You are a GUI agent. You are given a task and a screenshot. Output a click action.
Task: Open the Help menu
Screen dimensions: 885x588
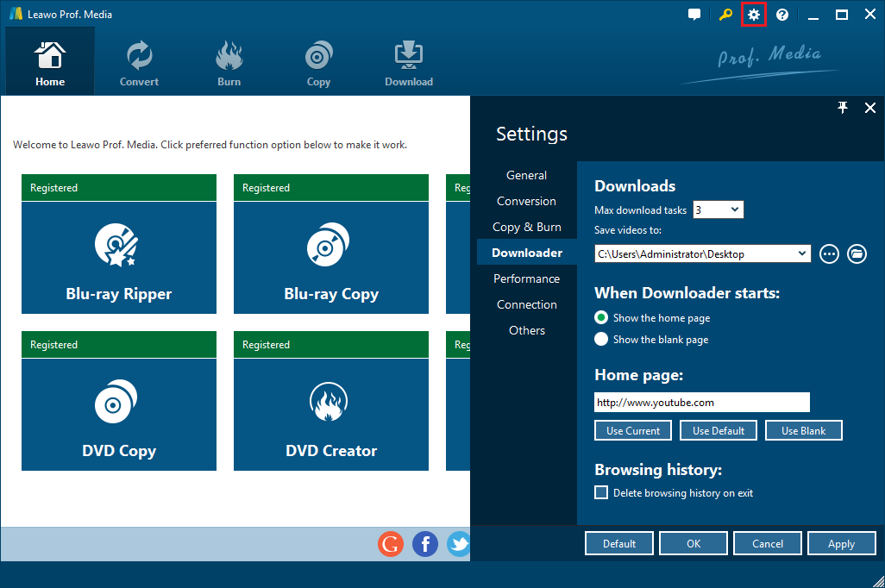781,14
